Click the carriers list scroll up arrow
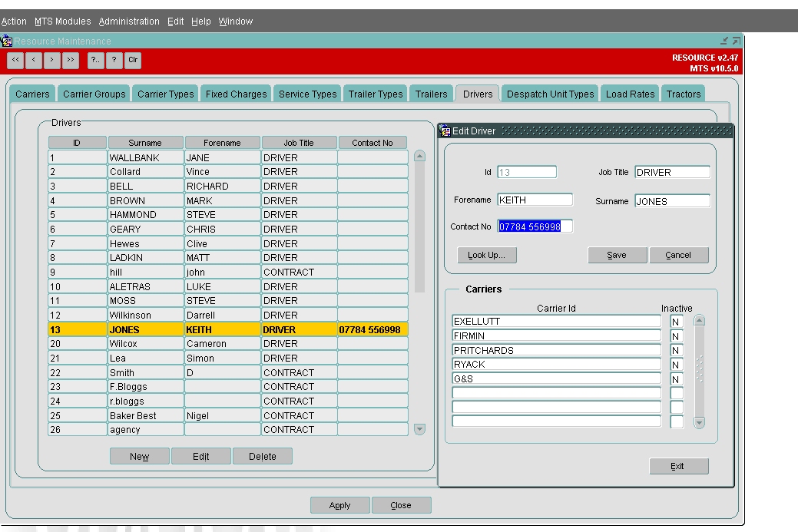 (699, 320)
